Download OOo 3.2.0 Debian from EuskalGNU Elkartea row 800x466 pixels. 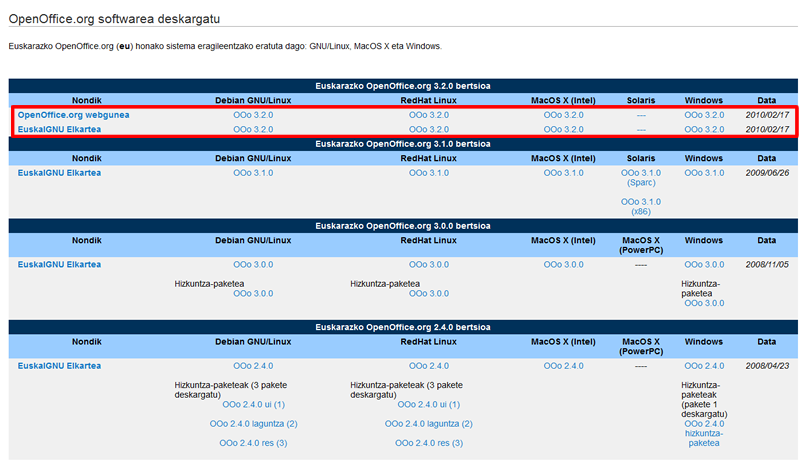(x=253, y=129)
